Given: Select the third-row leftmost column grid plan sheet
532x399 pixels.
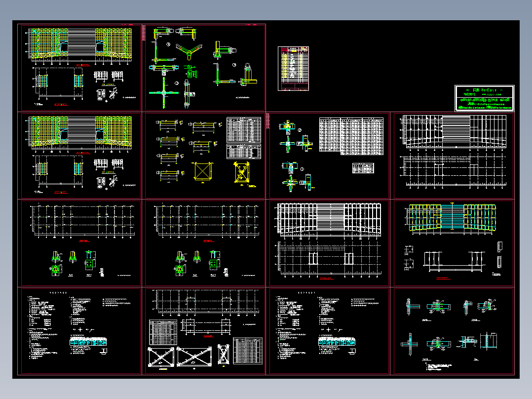Looking at the screenshot, I should 81,243.
